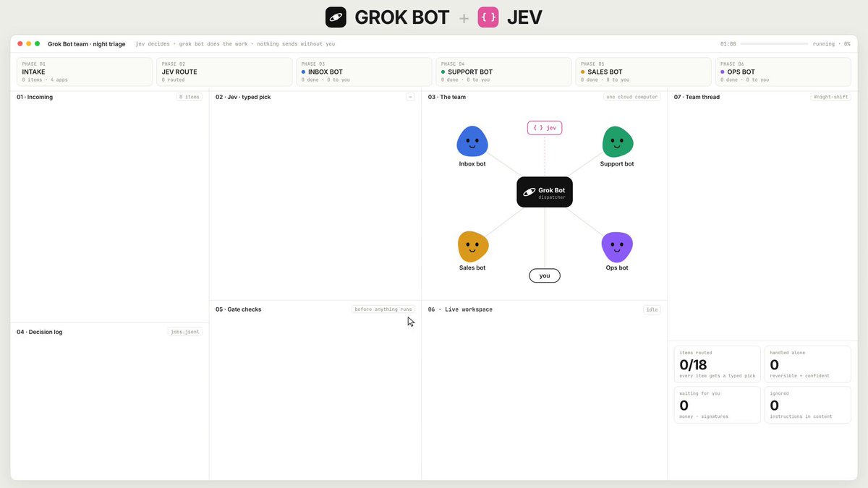Select the Grok Bot dispatcher node
868x488 pixels.
click(x=545, y=192)
